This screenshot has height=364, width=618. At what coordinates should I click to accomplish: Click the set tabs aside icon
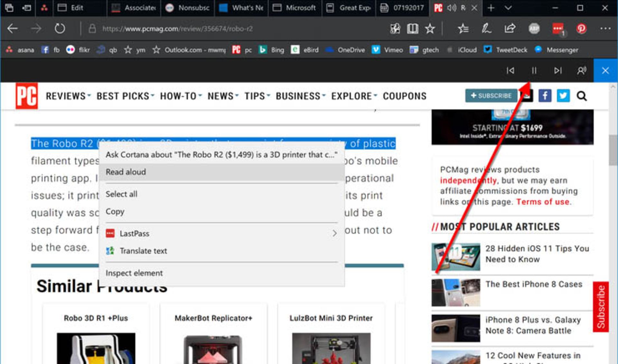(x=26, y=8)
